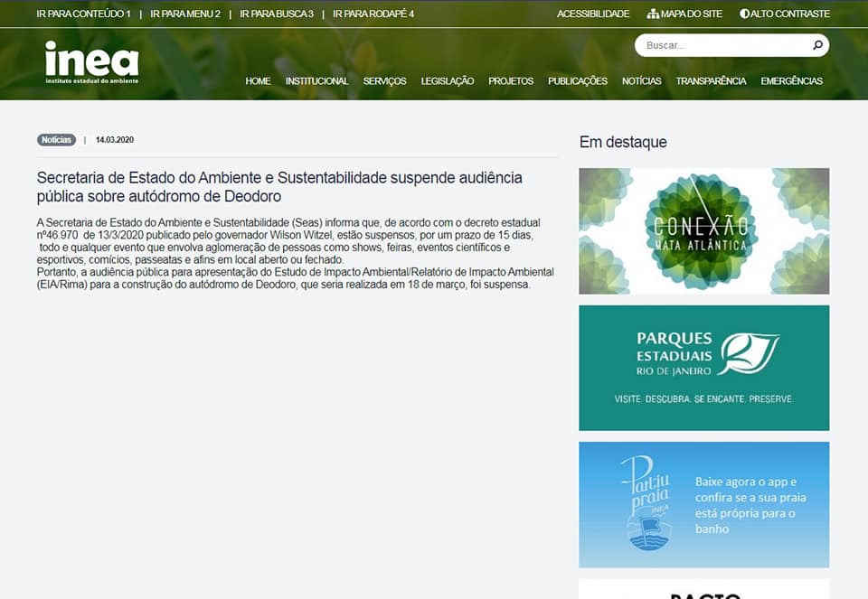Select Notícias in the navigation bar
This screenshot has height=599, width=868.
(641, 81)
